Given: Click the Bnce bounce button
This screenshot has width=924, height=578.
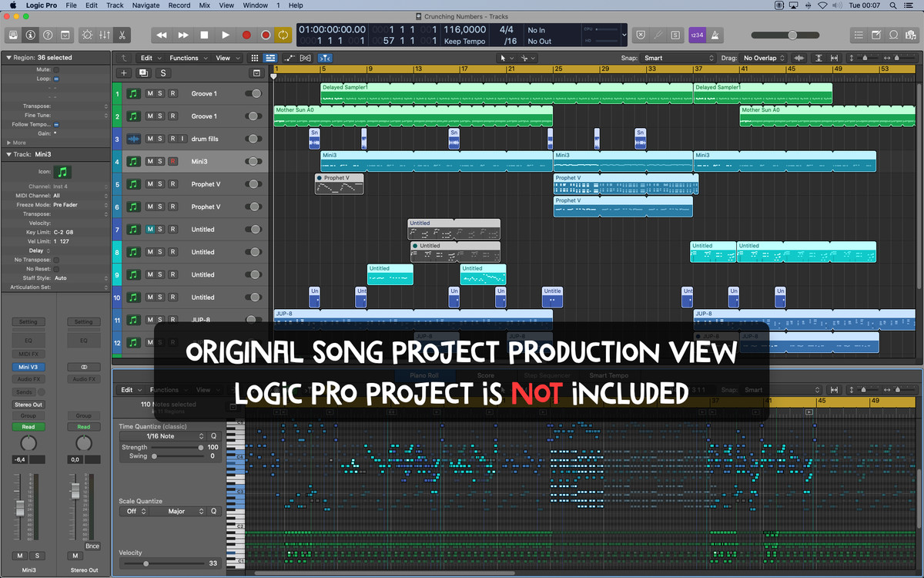Looking at the screenshot, I should pos(92,546).
